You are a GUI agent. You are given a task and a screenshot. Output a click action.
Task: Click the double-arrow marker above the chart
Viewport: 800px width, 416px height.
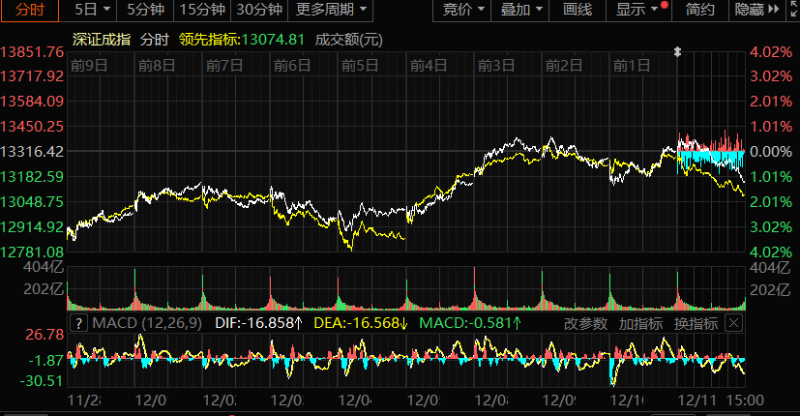point(679,50)
